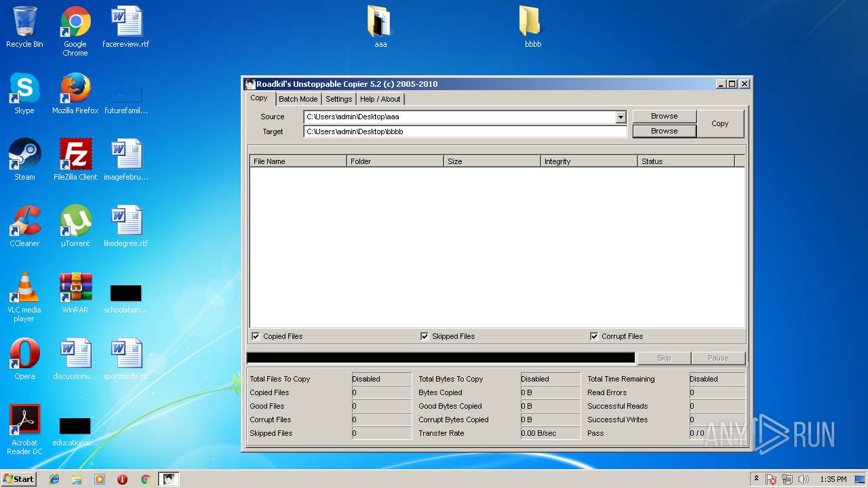Sort by Folder column header
868x488 pixels.
(395, 161)
